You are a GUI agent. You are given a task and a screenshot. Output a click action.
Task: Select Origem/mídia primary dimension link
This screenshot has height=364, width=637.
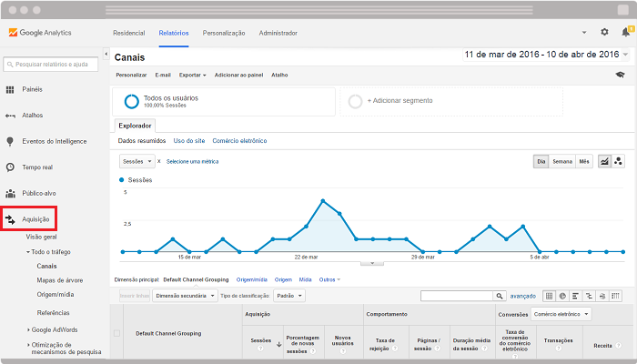click(252, 279)
